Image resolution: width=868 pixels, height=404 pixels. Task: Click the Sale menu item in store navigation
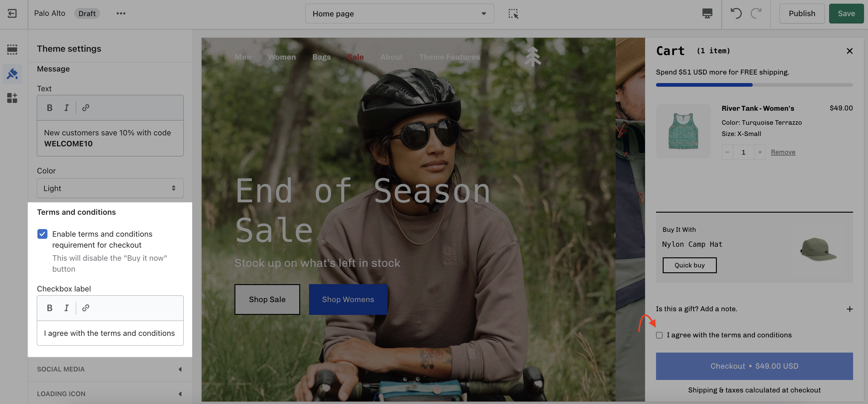[355, 57]
